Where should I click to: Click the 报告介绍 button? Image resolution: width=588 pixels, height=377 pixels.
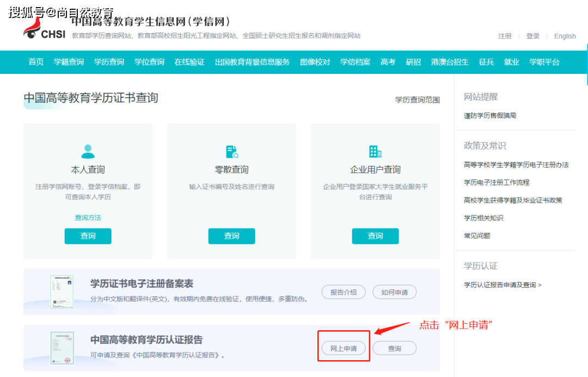tap(344, 292)
